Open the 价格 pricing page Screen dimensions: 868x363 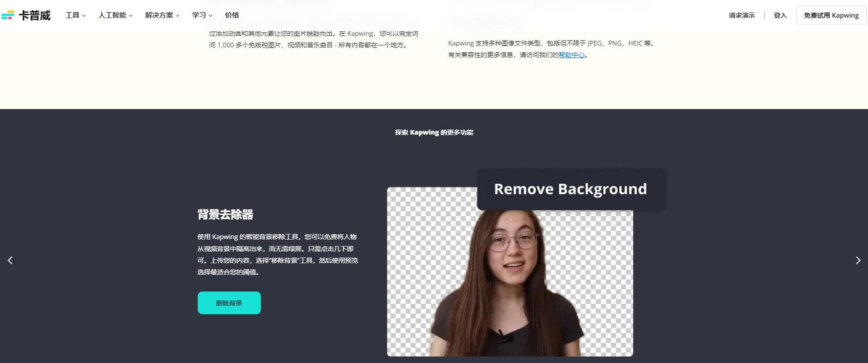click(232, 15)
